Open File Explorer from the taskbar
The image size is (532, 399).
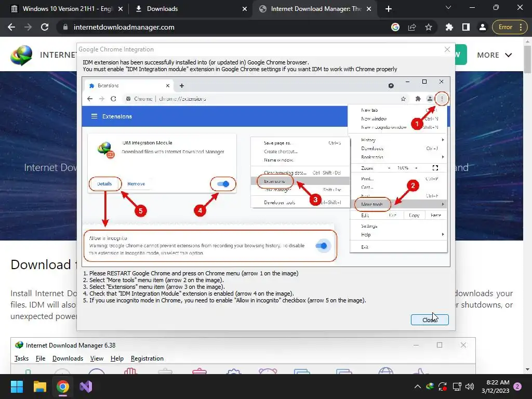(x=39, y=387)
